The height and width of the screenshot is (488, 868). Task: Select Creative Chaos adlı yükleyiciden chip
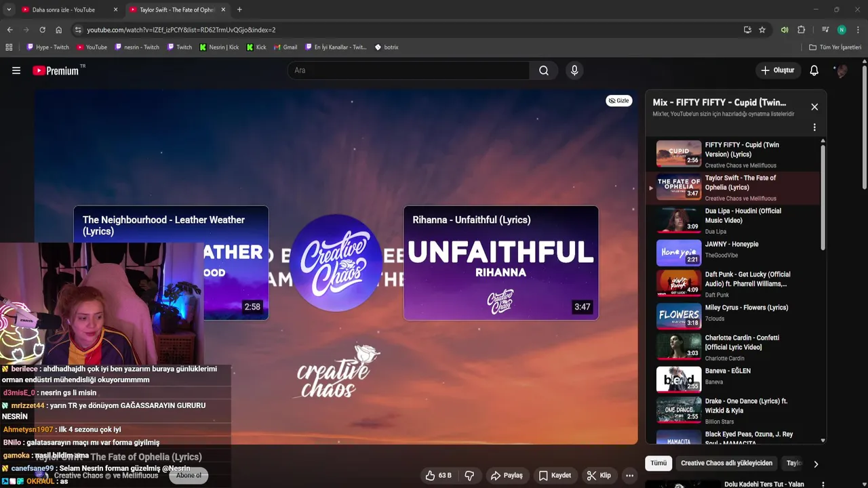(x=726, y=464)
